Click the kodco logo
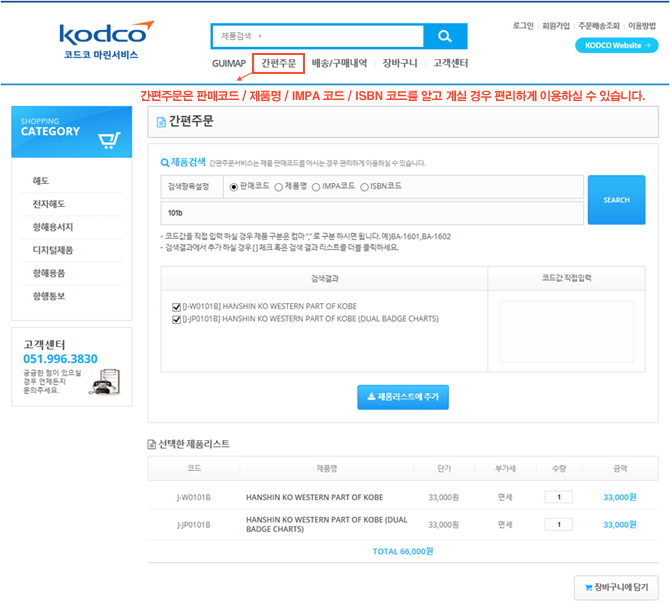The width and height of the screenshot is (670, 603). pos(106,39)
